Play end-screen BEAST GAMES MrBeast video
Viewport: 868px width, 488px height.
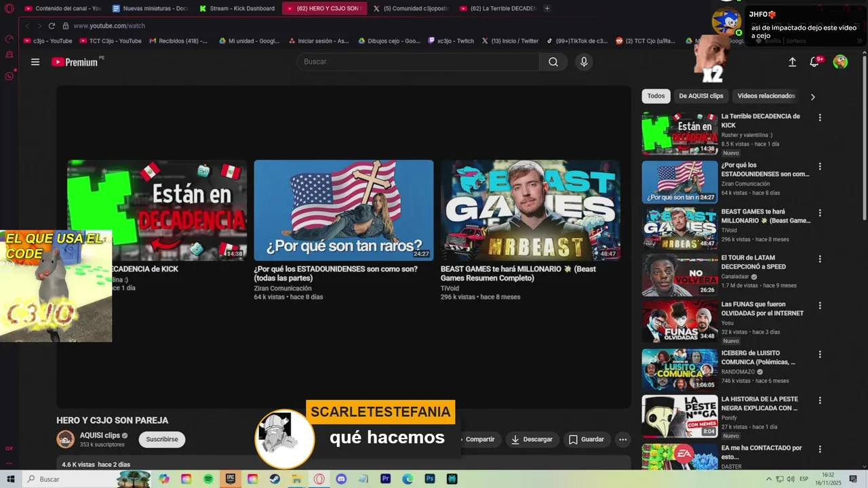(x=530, y=210)
